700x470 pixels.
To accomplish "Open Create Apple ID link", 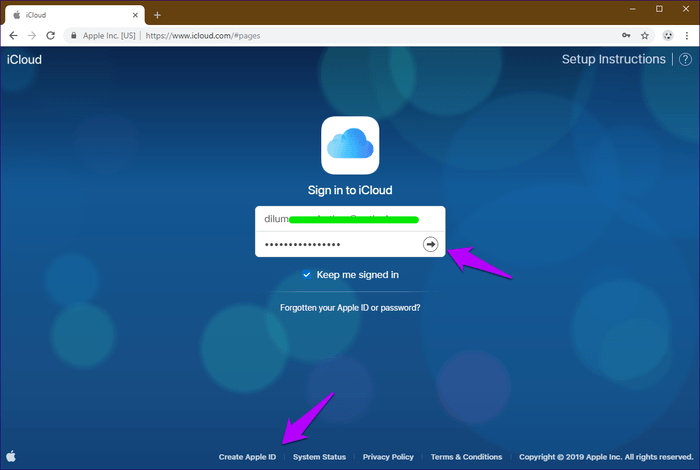I will (247, 457).
